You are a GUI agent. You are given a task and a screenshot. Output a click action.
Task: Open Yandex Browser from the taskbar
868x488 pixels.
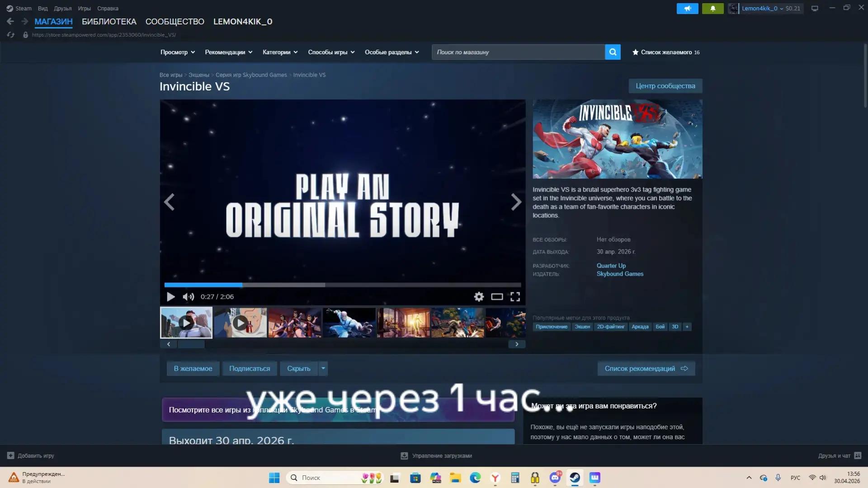pyautogui.click(x=495, y=478)
